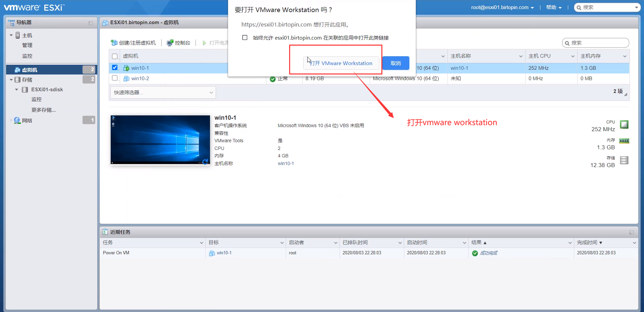Open the 快速筛选器 dropdown

click(x=163, y=92)
